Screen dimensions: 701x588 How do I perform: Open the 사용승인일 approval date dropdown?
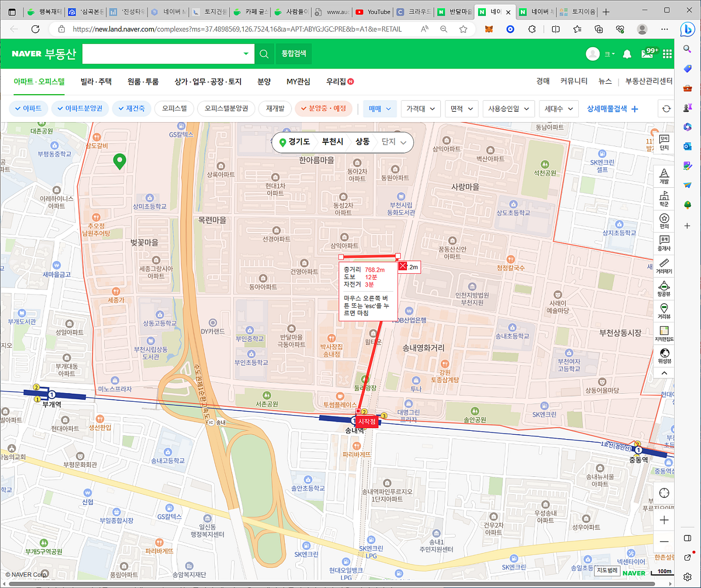click(x=509, y=109)
